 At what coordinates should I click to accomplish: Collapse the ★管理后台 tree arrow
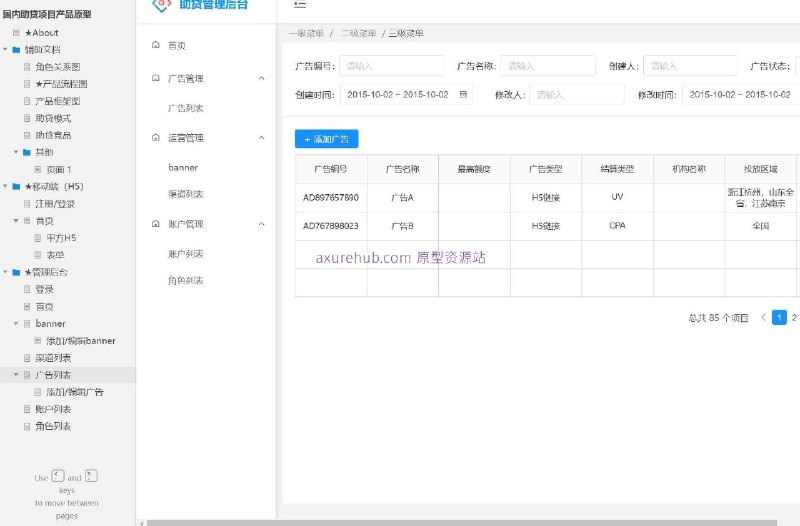click(x=5, y=272)
